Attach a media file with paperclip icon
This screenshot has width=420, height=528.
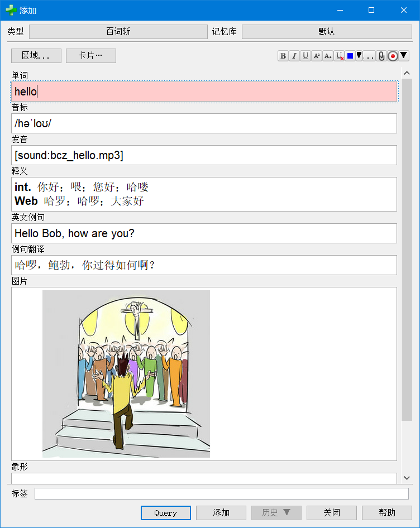(381, 56)
